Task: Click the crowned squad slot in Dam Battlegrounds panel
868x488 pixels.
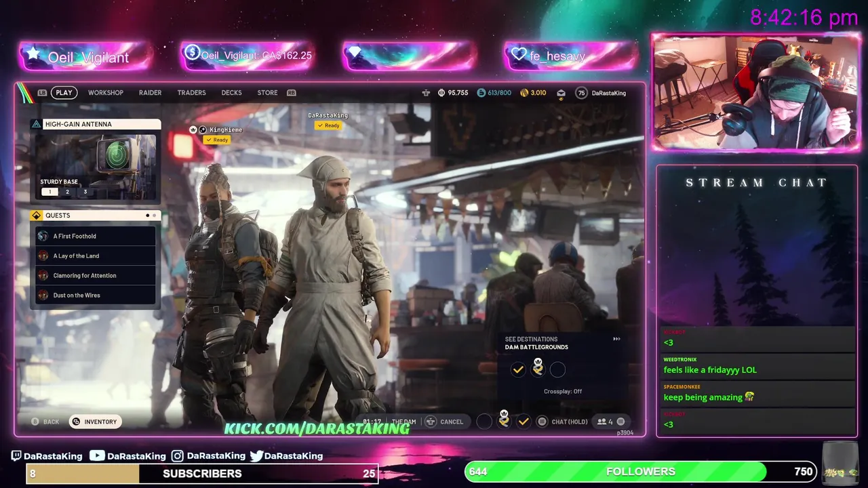Action: pyautogui.click(x=538, y=368)
